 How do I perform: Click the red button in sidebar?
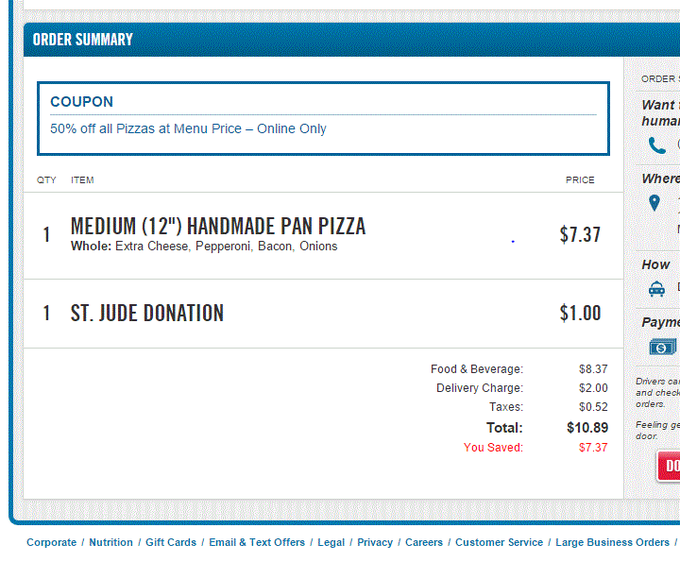click(x=669, y=466)
